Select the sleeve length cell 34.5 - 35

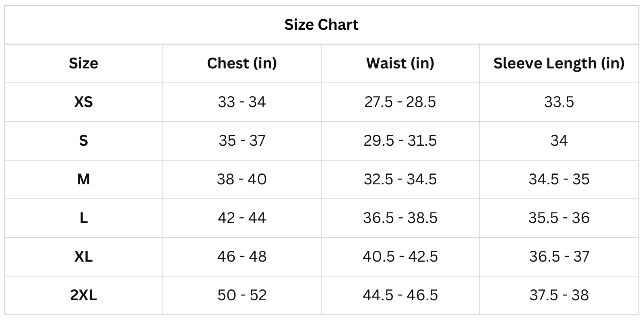[559, 180]
